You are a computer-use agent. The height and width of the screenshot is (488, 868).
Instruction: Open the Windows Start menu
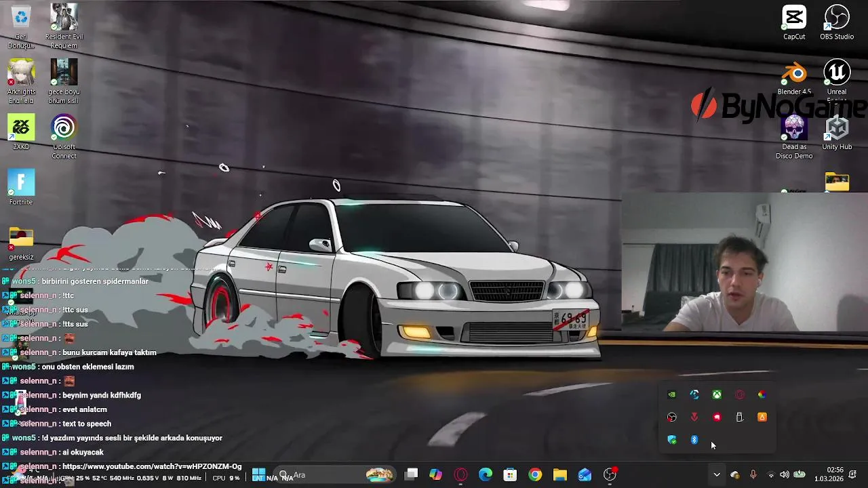(x=258, y=474)
